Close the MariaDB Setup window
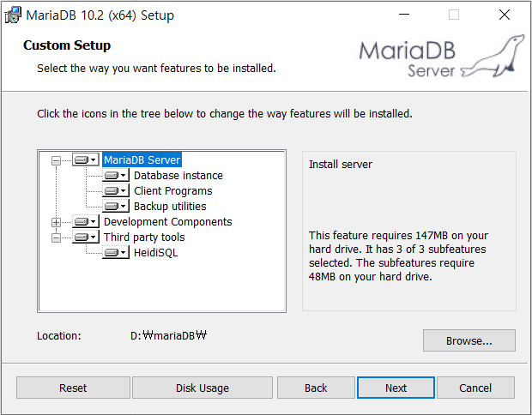The image size is (532, 415). (505, 15)
